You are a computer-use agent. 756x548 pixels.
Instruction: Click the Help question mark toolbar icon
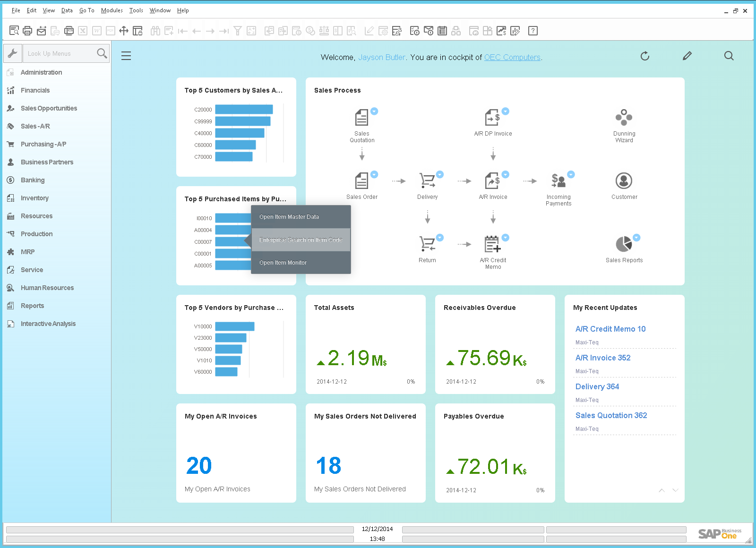[533, 31]
